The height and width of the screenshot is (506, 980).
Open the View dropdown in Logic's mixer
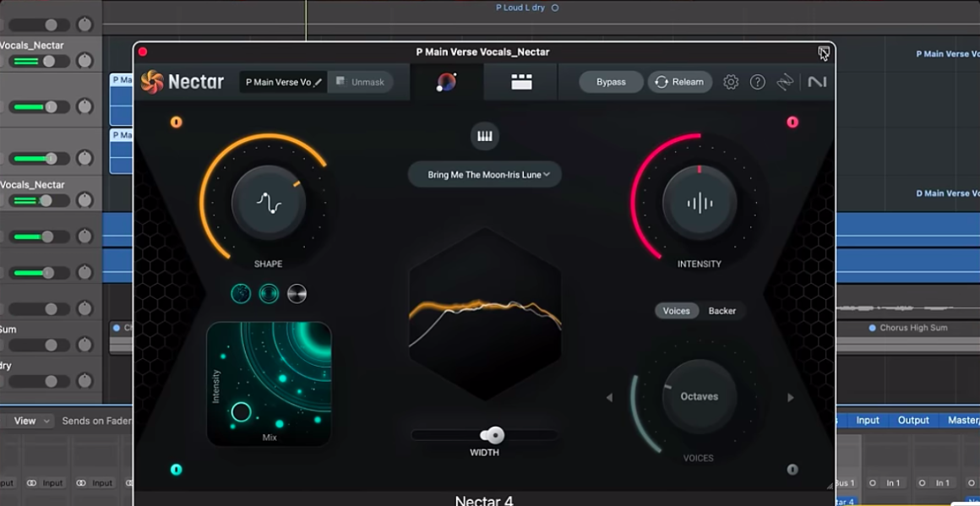pos(28,420)
